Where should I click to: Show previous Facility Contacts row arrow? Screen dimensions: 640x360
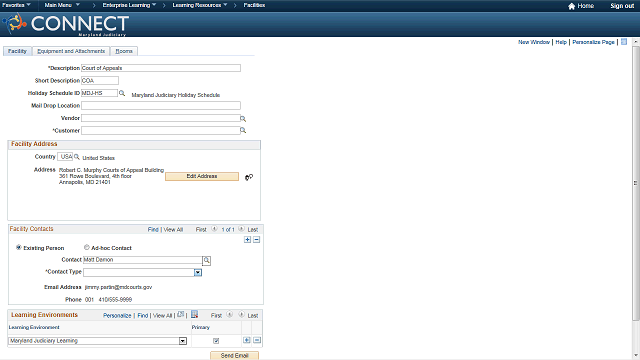point(214,229)
